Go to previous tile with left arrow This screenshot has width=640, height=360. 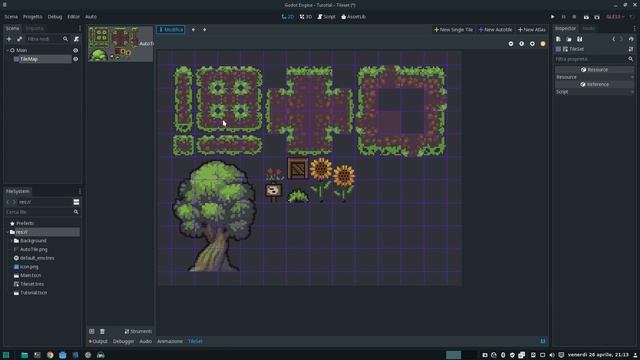tap(193, 29)
